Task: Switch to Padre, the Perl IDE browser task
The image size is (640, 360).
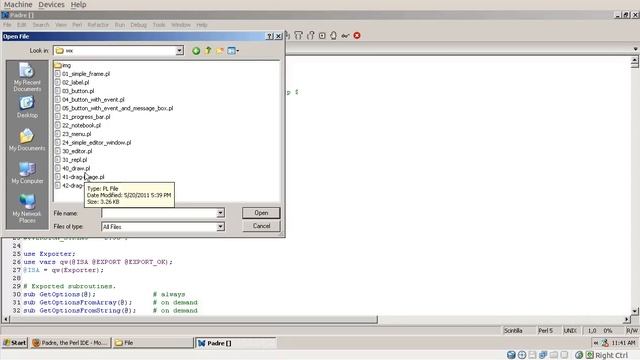Action: (71, 343)
